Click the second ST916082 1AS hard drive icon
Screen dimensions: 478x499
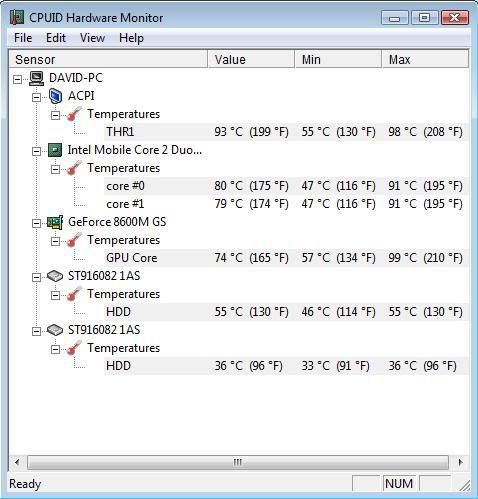point(55,330)
